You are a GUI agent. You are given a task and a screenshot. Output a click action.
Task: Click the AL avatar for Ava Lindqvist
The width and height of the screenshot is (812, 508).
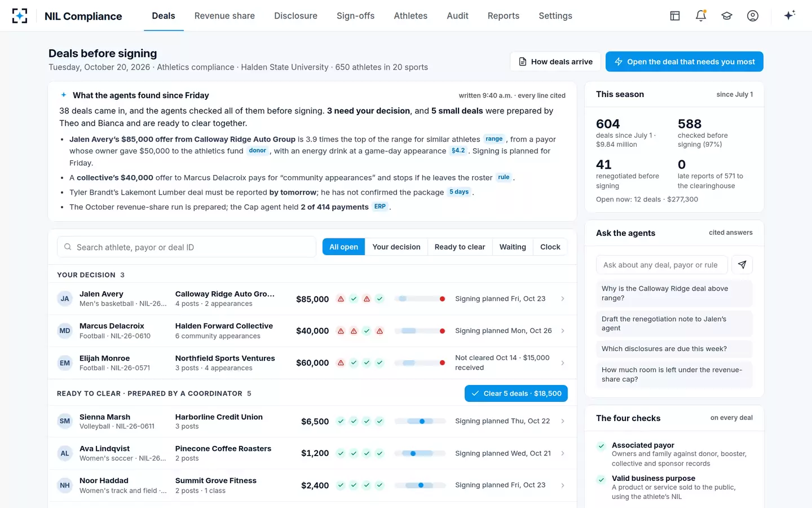pos(65,453)
